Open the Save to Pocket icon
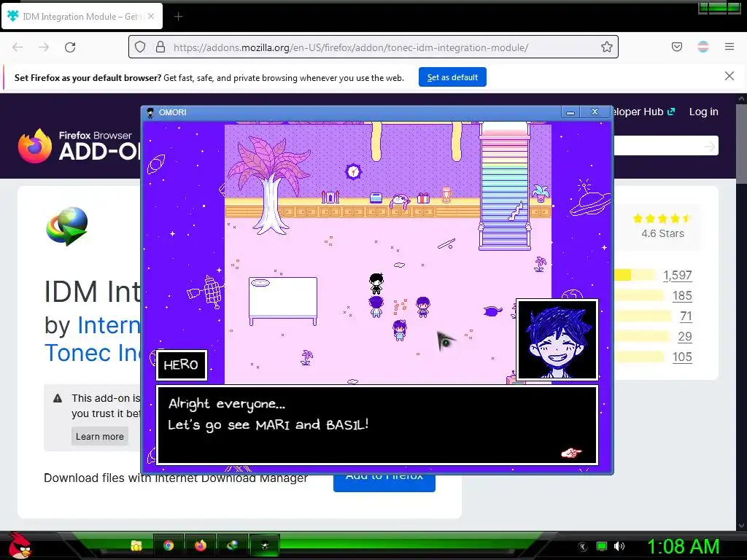747x560 pixels. [x=676, y=47]
